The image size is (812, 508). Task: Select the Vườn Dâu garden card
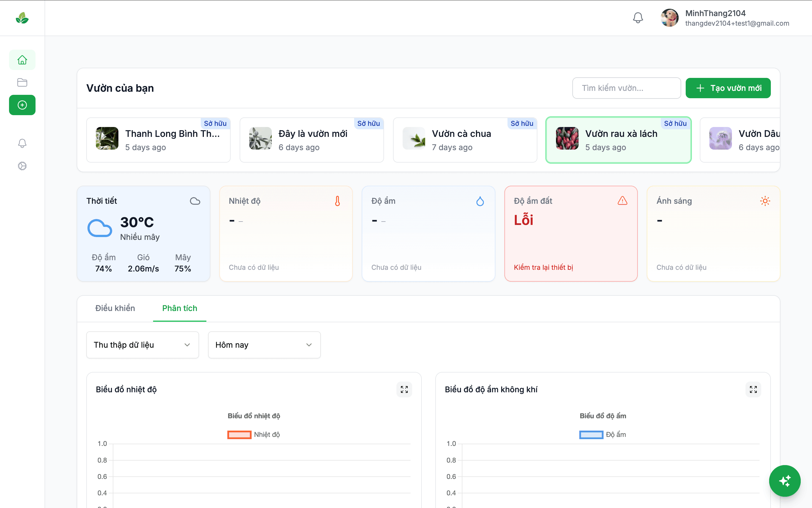coord(740,140)
